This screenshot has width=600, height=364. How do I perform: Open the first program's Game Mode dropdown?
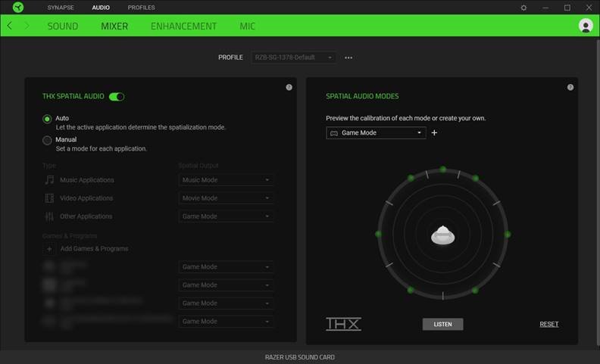click(x=227, y=267)
